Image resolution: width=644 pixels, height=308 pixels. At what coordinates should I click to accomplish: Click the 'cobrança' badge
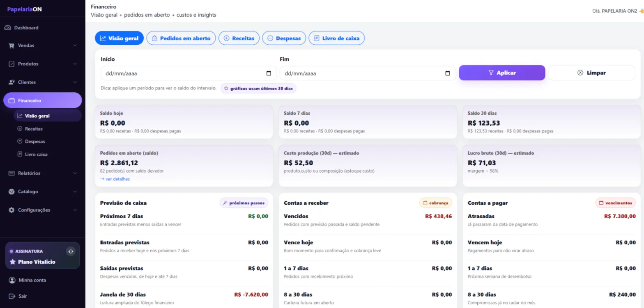click(435, 203)
